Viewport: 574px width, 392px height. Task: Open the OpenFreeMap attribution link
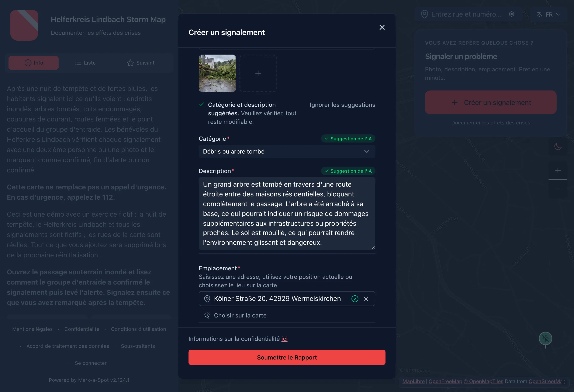pyautogui.click(x=445, y=381)
